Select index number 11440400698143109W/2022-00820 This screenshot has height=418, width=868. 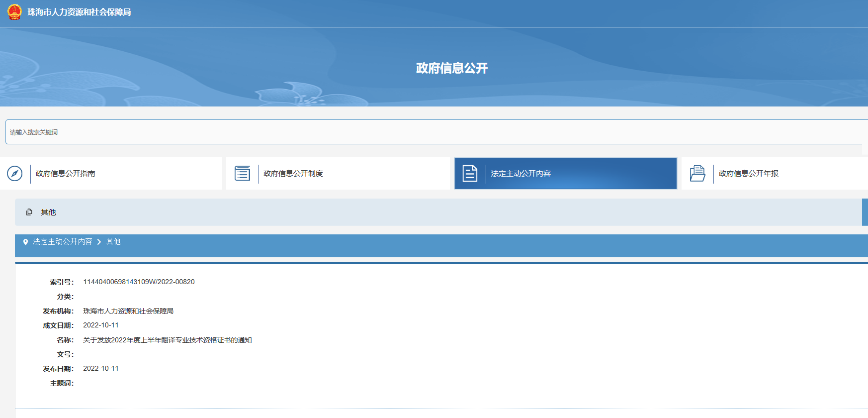click(x=139, y=282)
